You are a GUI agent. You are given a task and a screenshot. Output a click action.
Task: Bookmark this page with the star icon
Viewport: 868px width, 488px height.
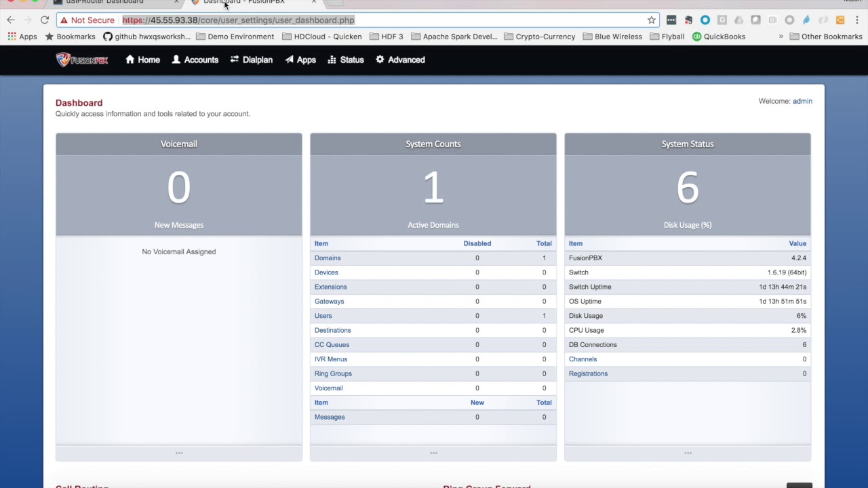pyautogui.click(x=652, y=20)
